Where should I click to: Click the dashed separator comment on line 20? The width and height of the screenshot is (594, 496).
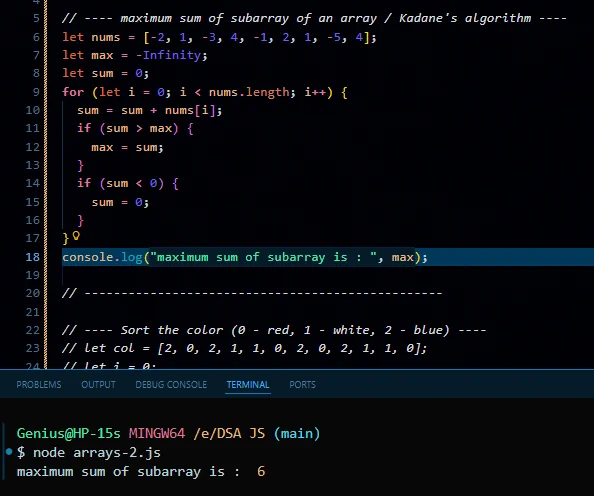252,293
